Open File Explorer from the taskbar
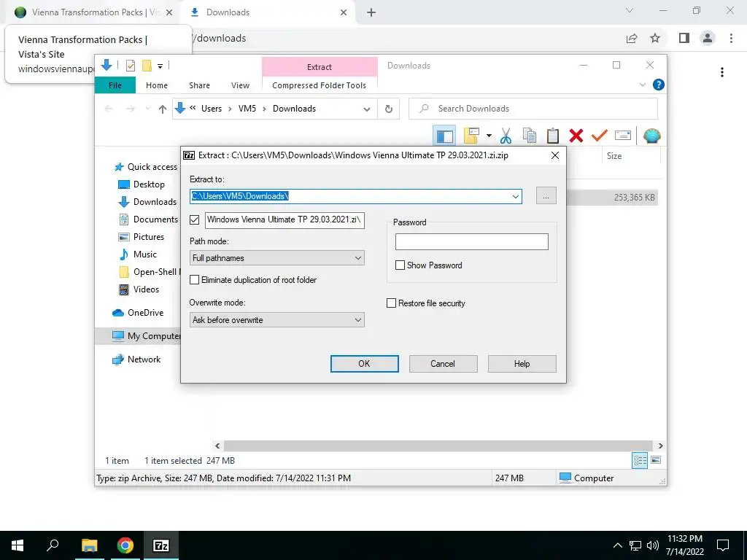Image resolution: width=747 pixels, height=560 pixels. tap(89, 545)
